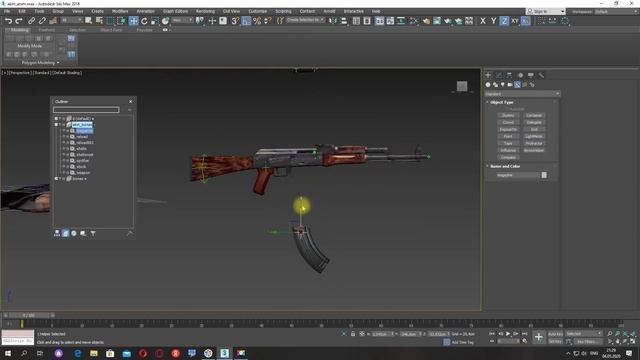Viewport: 640px width, 360px height.
Task: Click the Undo arrow in the main toolbar
Action: [8, 21]
